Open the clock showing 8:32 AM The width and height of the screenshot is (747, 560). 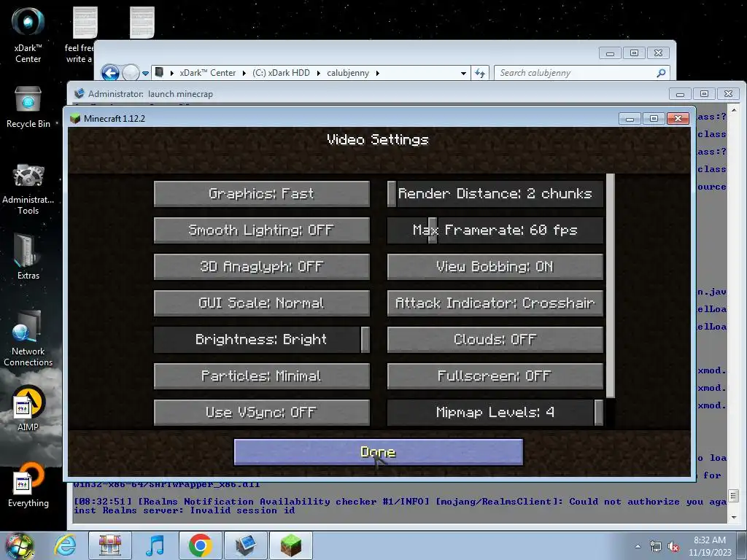(x=710, y=545)
